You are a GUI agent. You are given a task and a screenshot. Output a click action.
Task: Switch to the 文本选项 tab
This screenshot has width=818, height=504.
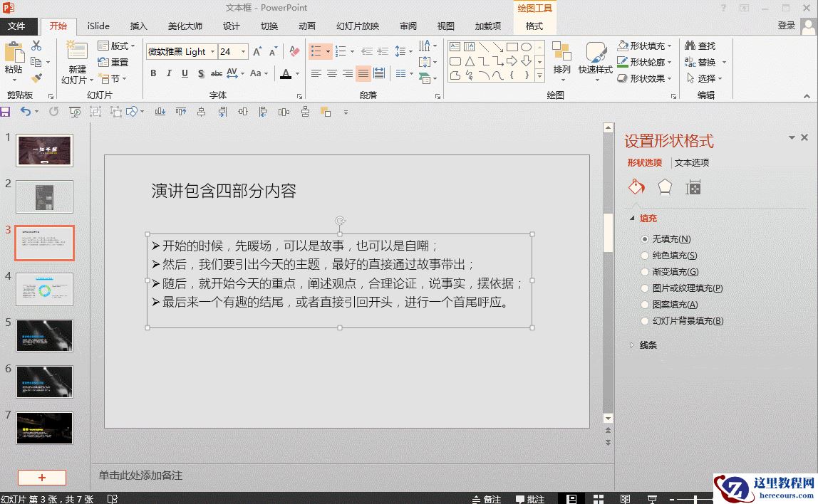691,163
